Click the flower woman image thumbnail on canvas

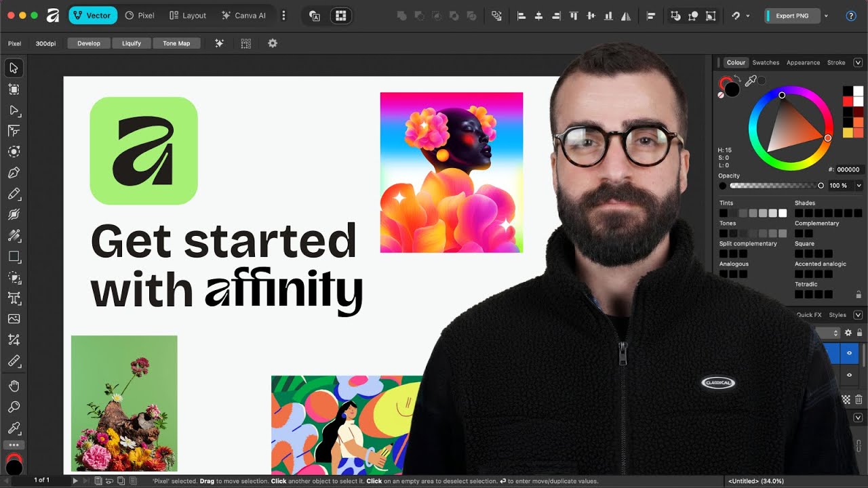pyautogui.click(x=452, y=172)
